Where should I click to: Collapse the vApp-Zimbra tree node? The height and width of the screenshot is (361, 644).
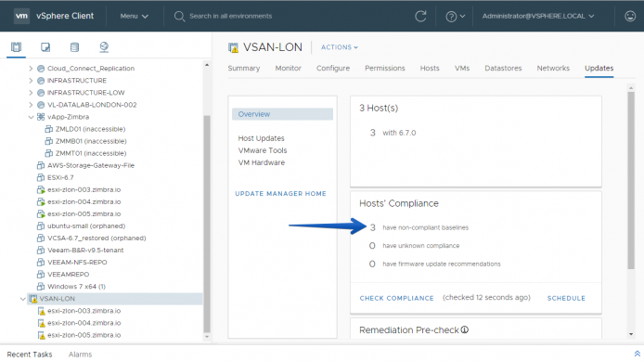[31, 117]
